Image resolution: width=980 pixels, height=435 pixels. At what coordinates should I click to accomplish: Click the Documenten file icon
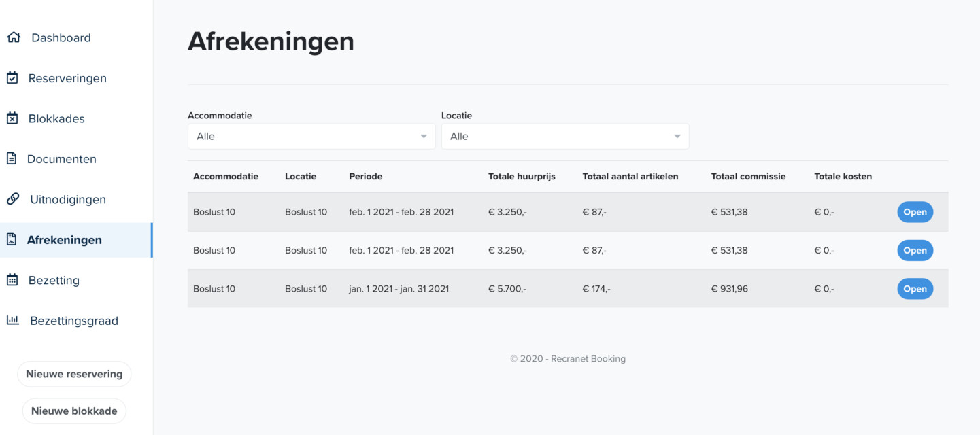click(x=12, y=158)
